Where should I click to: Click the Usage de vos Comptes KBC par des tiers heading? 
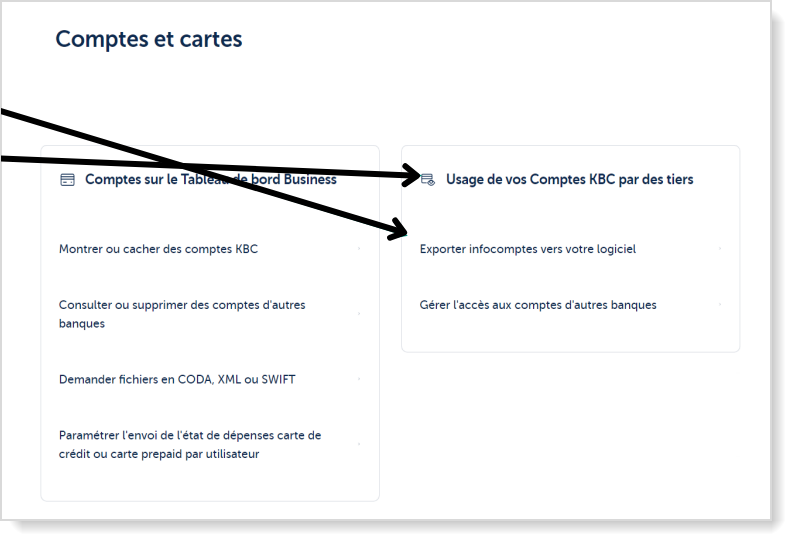tap(569, 179)
